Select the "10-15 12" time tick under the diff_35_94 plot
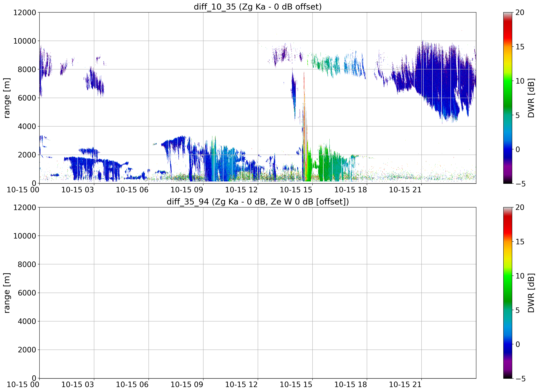Screen dimensions: 539x392 241,385
